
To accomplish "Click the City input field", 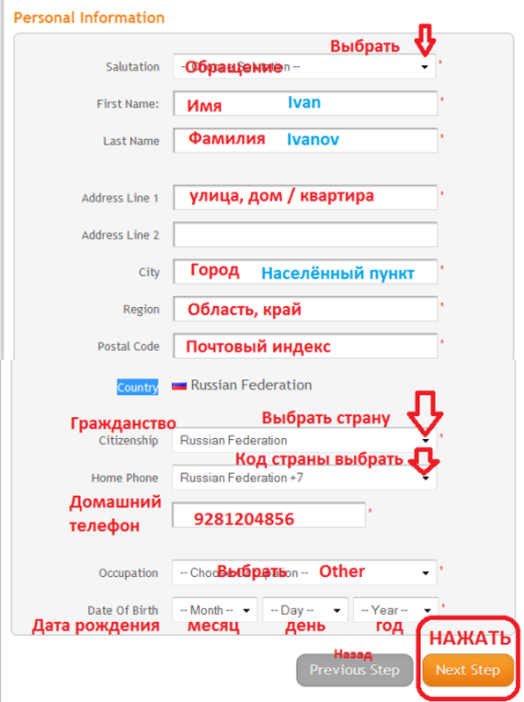I will point(305,272).
